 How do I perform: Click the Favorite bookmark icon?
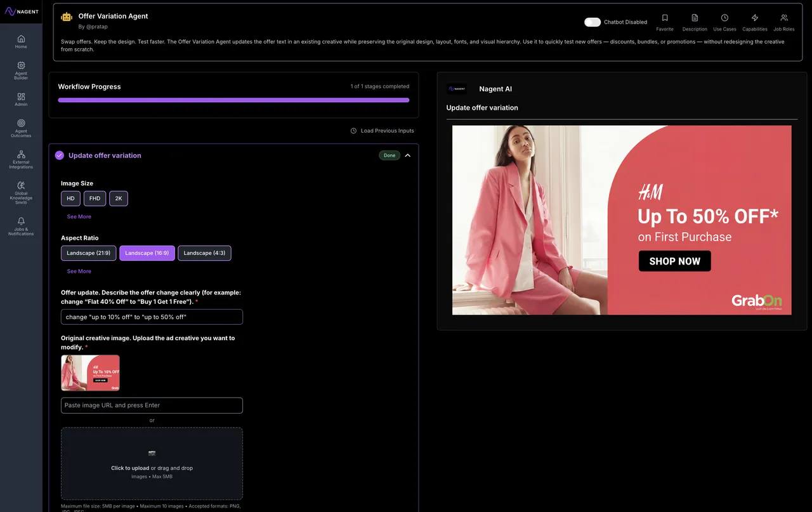(665, 18)
